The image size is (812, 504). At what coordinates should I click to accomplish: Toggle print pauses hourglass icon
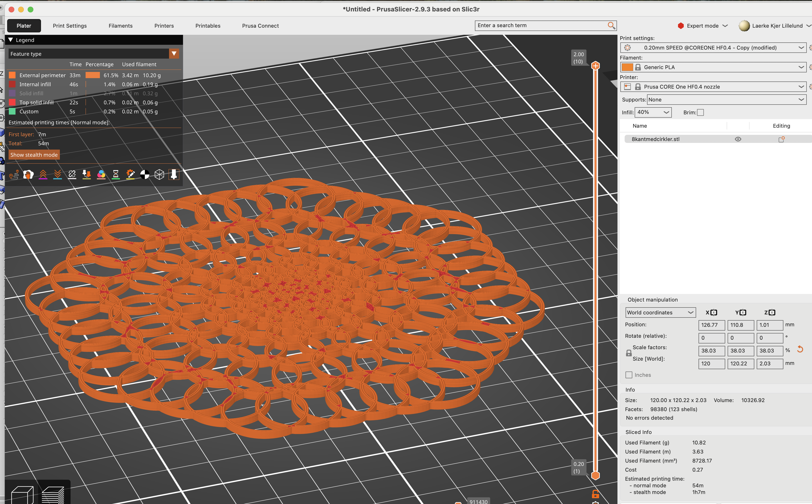pyautogui.click(x=116, y=174)
